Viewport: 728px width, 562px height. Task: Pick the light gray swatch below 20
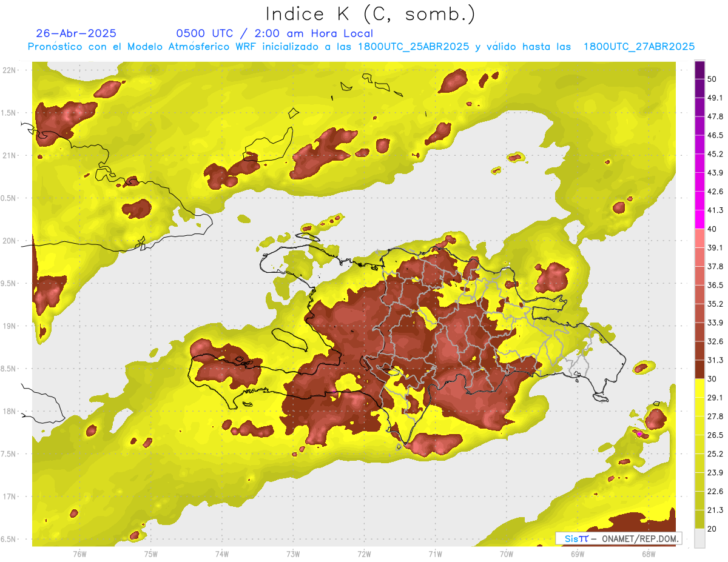[x=699, y=538]
